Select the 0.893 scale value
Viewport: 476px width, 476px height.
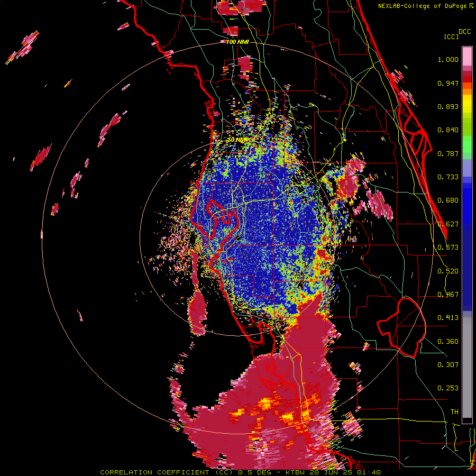tap(448, 106)
